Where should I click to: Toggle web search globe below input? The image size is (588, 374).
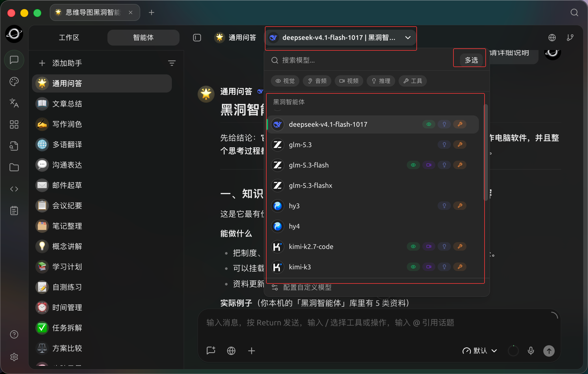pyautogui.click(x=231, y=351)
